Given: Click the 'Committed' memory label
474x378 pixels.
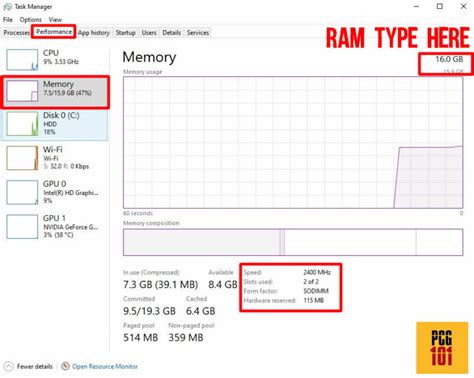Looking at the screenshot, I should (139, 299).
